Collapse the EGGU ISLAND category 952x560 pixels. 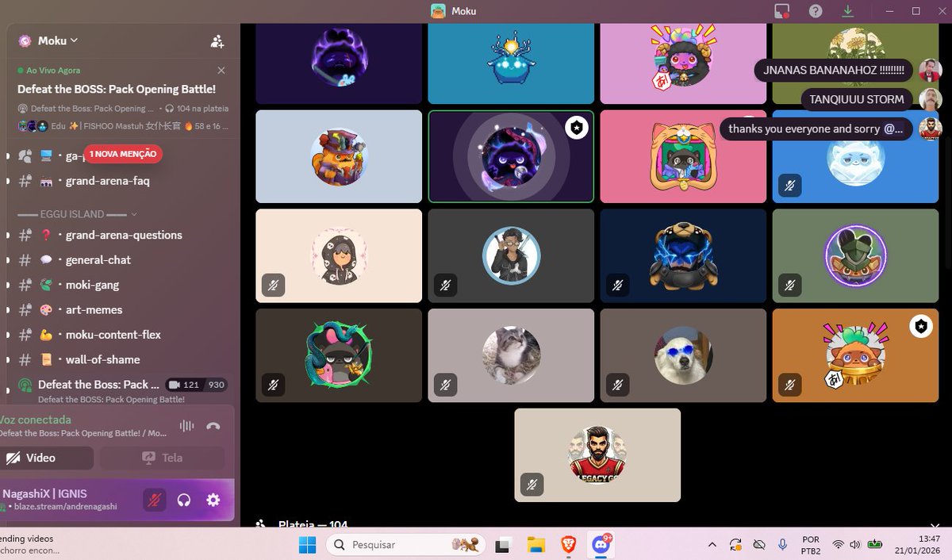point(78,214)
